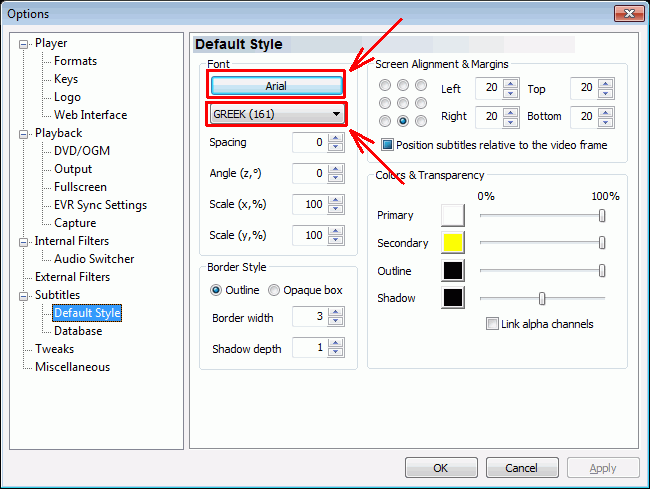Increase Scale (x,%) with up arrow
This screenshot has height=489, width=650.
coord(336,200)
